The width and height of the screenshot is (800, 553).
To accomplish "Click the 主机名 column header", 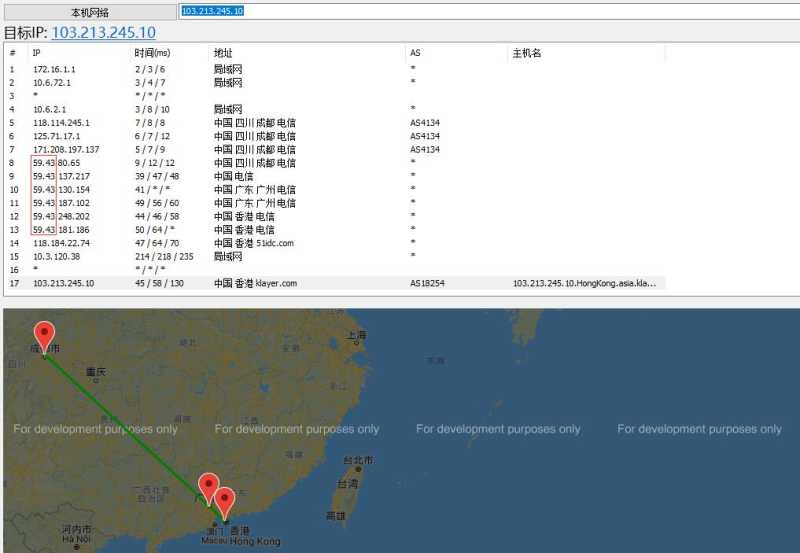I will 527,53.
